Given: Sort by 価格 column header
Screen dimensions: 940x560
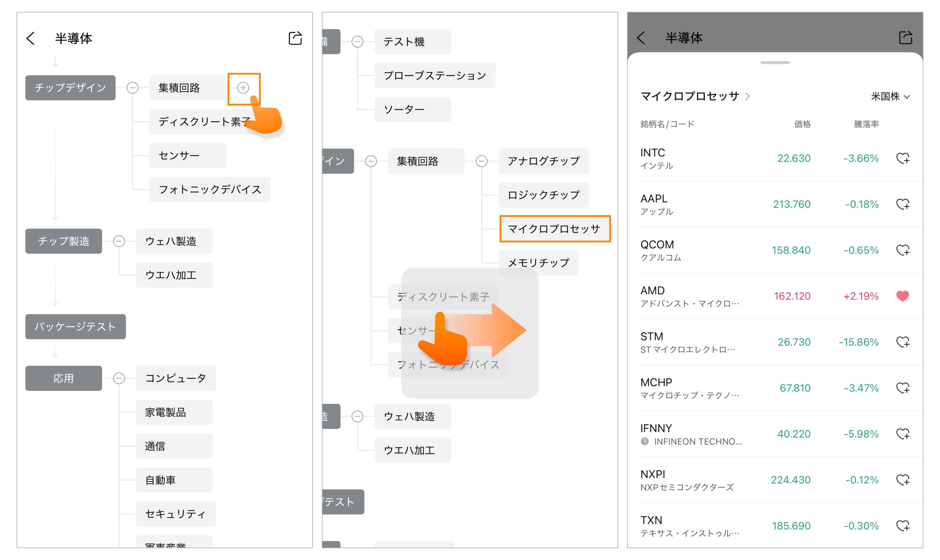Looking at the screenshot, I should (x=802, y=124).
